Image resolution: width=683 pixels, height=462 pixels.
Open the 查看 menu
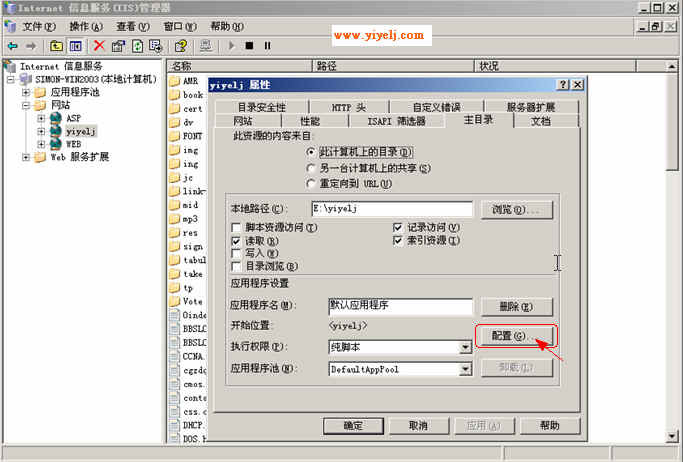pos(132,27)
